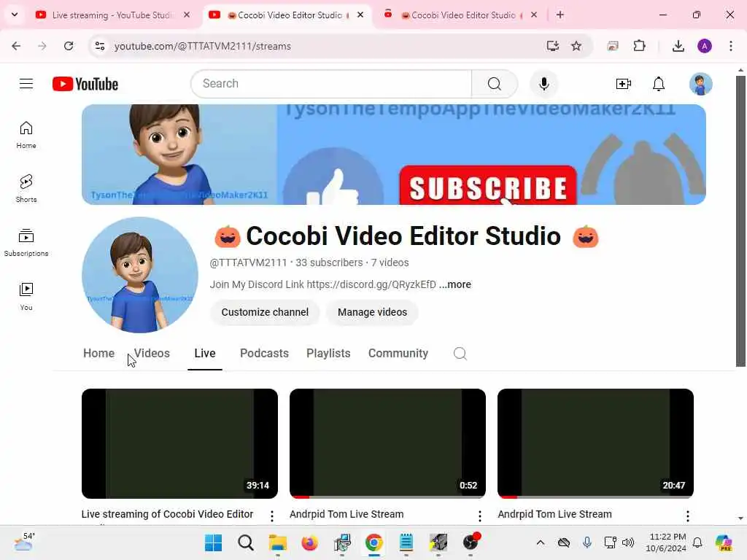Open the media control icon in toolbar
This screenshot has height=560, width=747.
click(613, 46)
